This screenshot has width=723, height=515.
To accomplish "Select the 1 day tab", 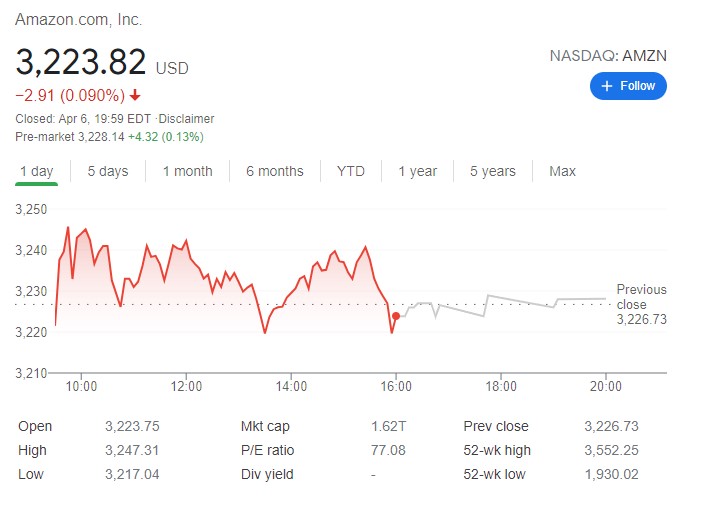I will point(37,171).
